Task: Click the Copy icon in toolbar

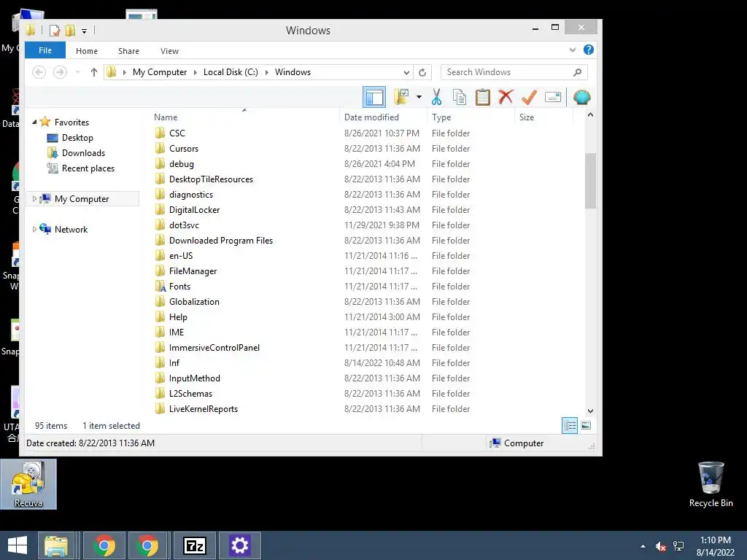Action: coord(460,97)
